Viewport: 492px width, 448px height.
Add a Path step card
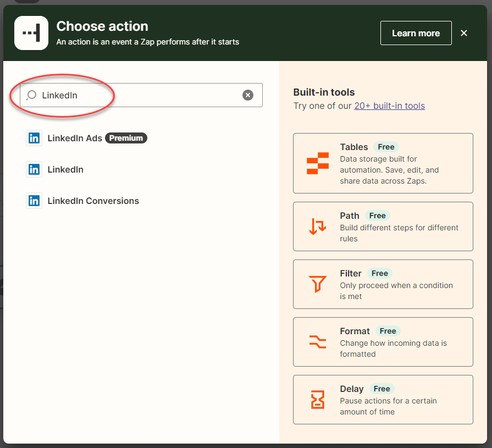383,226
